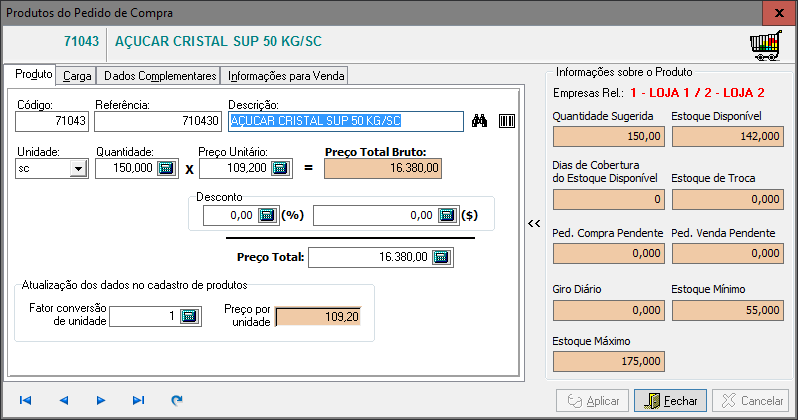Click the barcode icon next to description

[x=507, y=121]
